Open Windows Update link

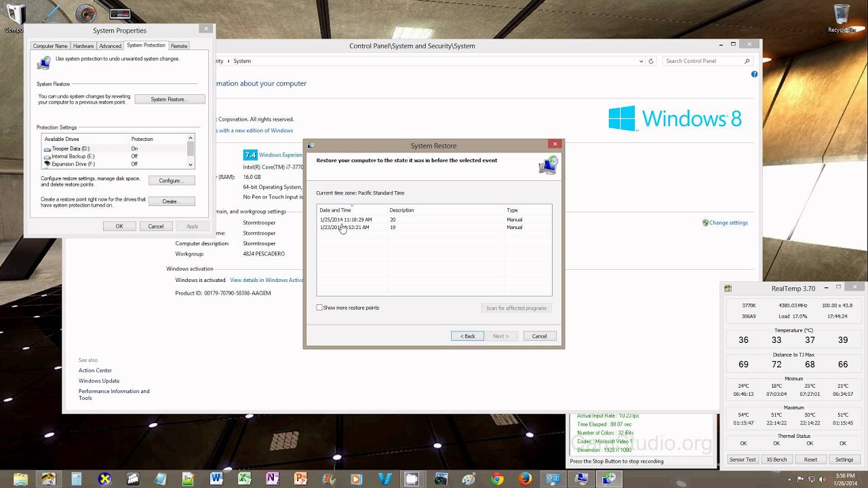(x=99, y=381)
